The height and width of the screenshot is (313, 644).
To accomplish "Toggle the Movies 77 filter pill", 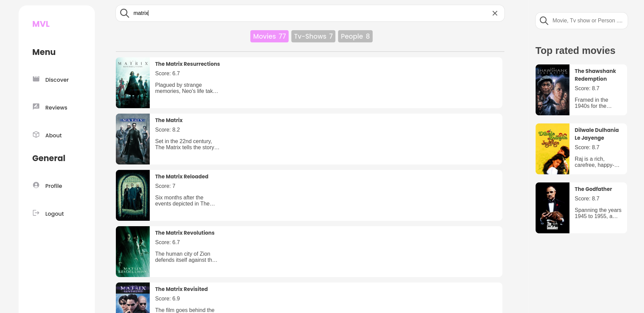I will coord(269,36).
